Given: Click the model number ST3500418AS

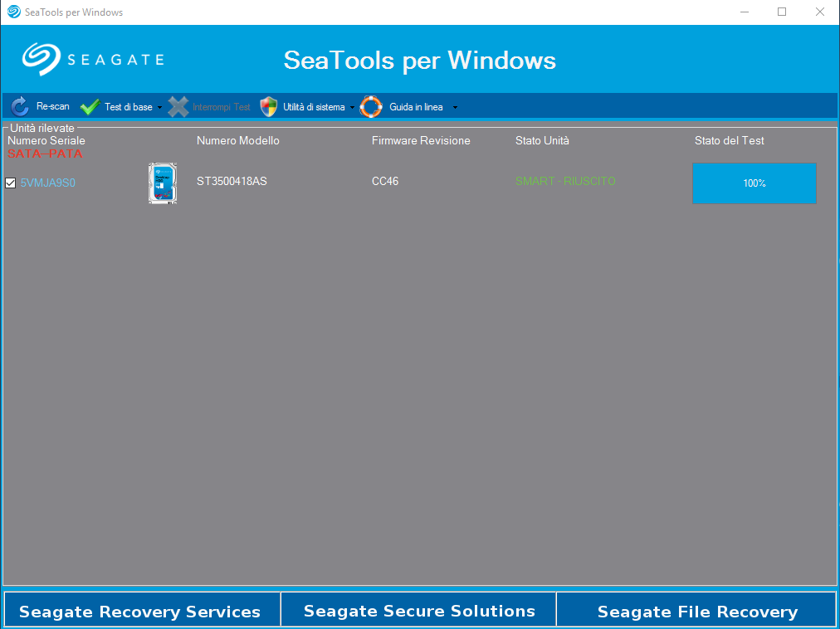Looking at the screenshot, I should pos(232,181).
